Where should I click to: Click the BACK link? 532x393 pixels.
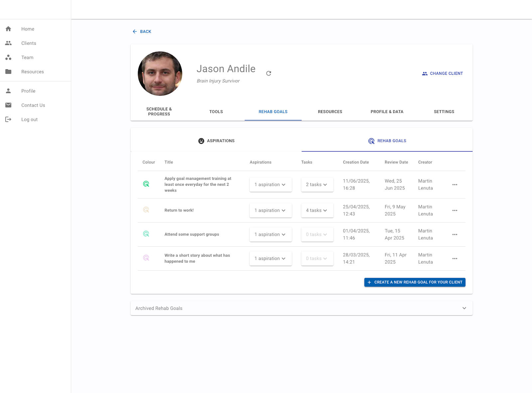click(x=142, y=32)
